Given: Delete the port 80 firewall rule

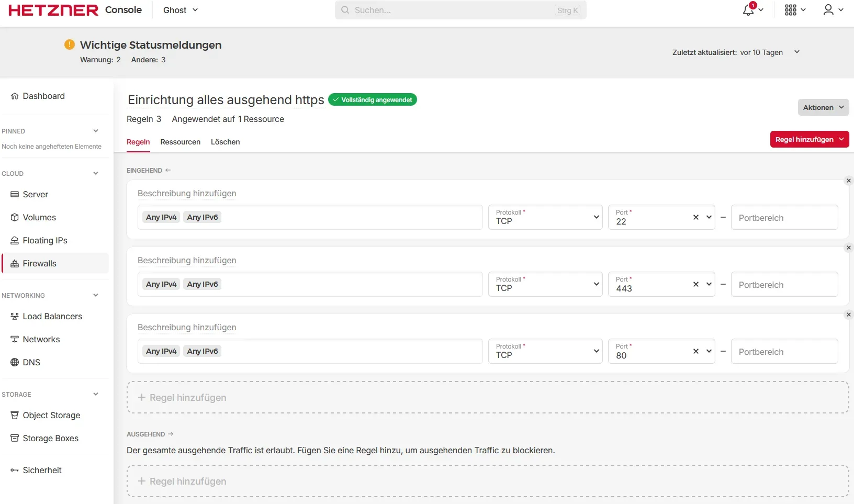Looking at the screenshot, I should pyautogui.click(x=848, y=315).
